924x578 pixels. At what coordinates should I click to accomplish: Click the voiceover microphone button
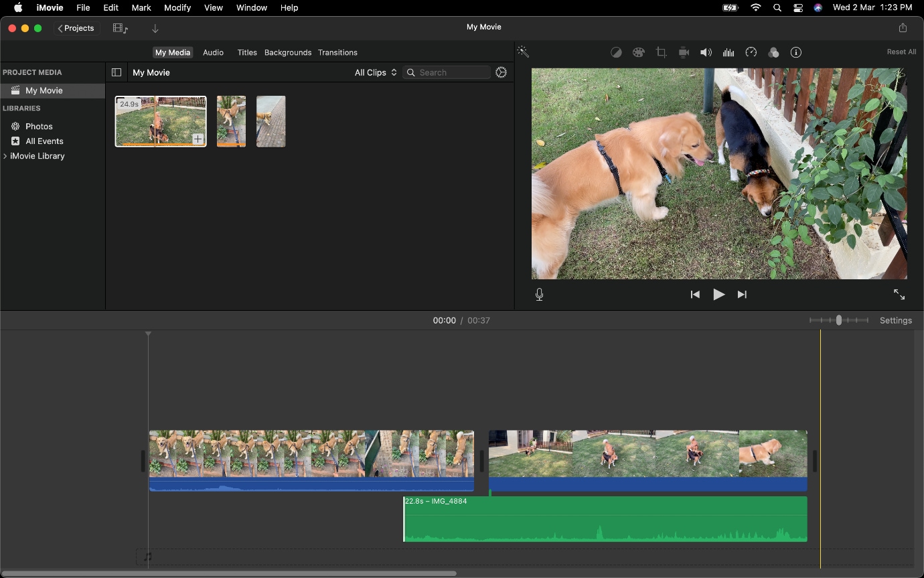[x=540, y=295]
